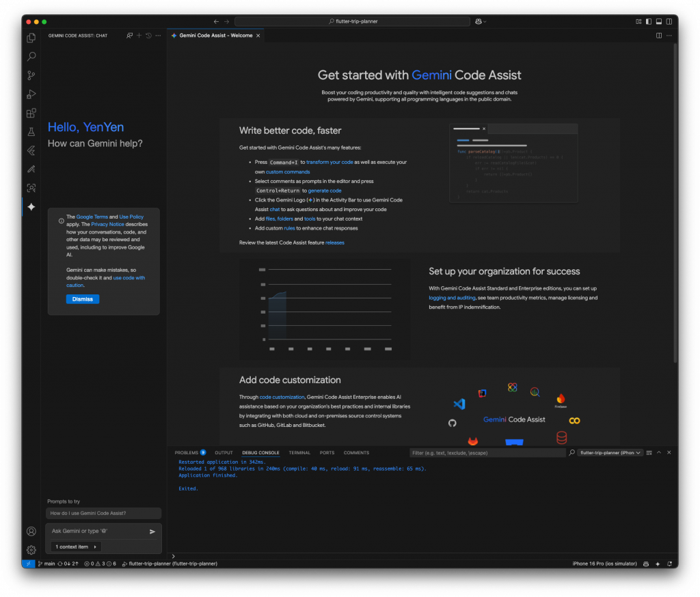This screenshot has height=597, width=700.
Task: Clear the debug console list icon
Action: click(x=649, y=452)
